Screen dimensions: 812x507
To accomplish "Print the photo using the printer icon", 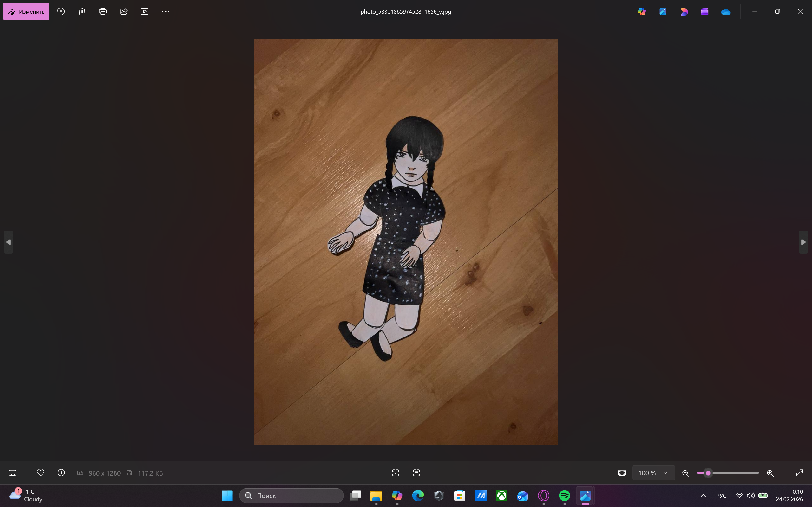I will (x=103, y=11).
